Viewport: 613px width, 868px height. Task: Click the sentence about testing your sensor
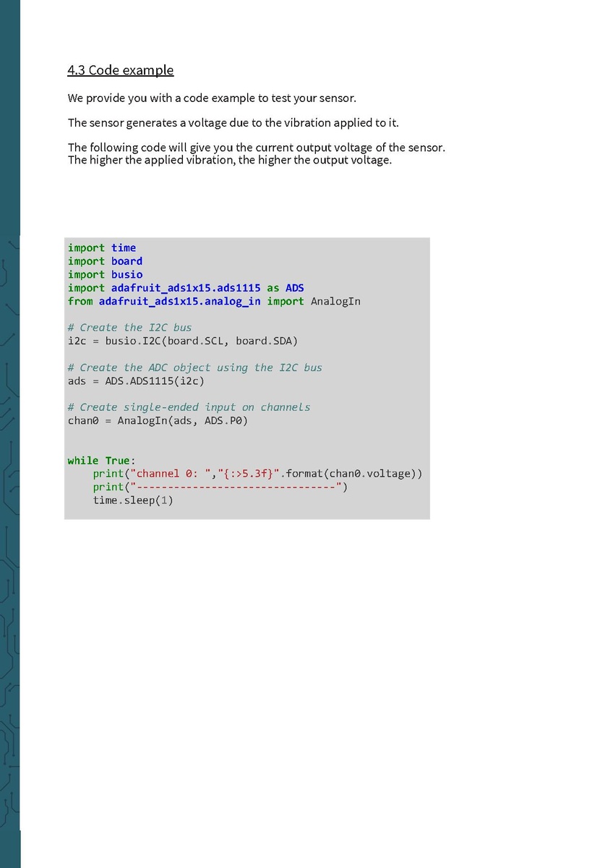click(x=212, y=98)
